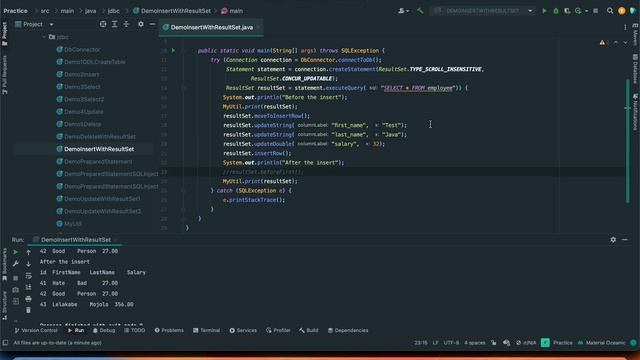The width and height of the screenshot is (640, 360).
Task: Toggle soft-wrap in Run console
Action: tap(28, 276)
